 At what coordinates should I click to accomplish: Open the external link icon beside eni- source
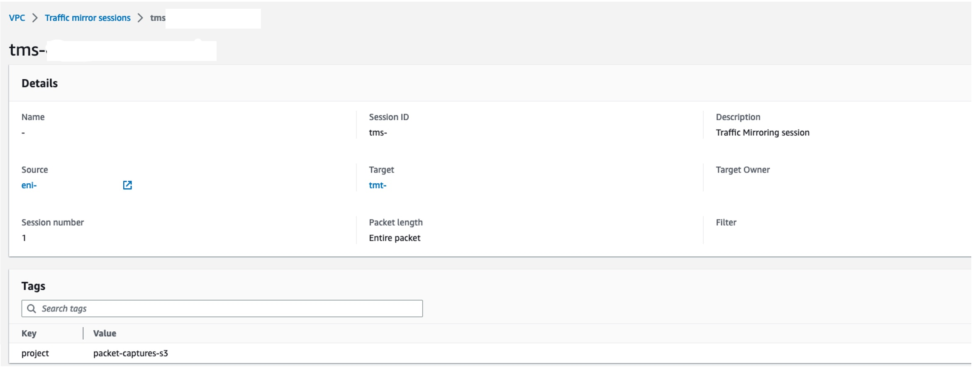click(x=127, y=185)
